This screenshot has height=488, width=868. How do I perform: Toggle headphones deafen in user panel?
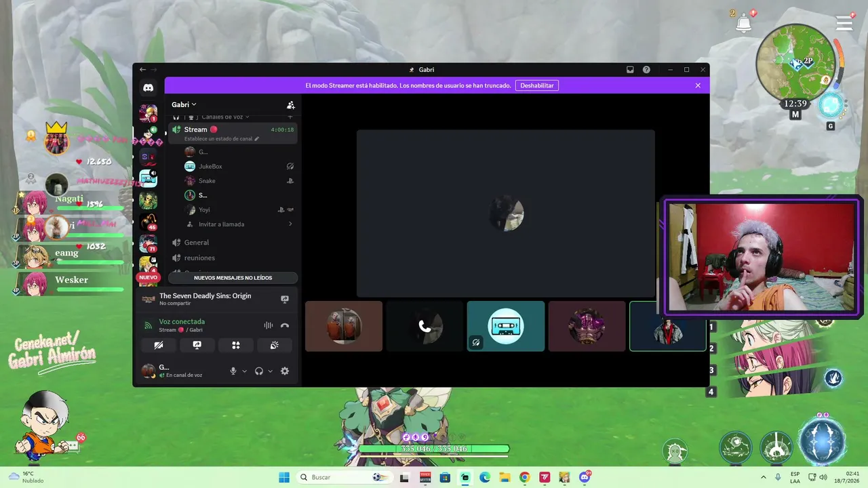tap(258, 371)
